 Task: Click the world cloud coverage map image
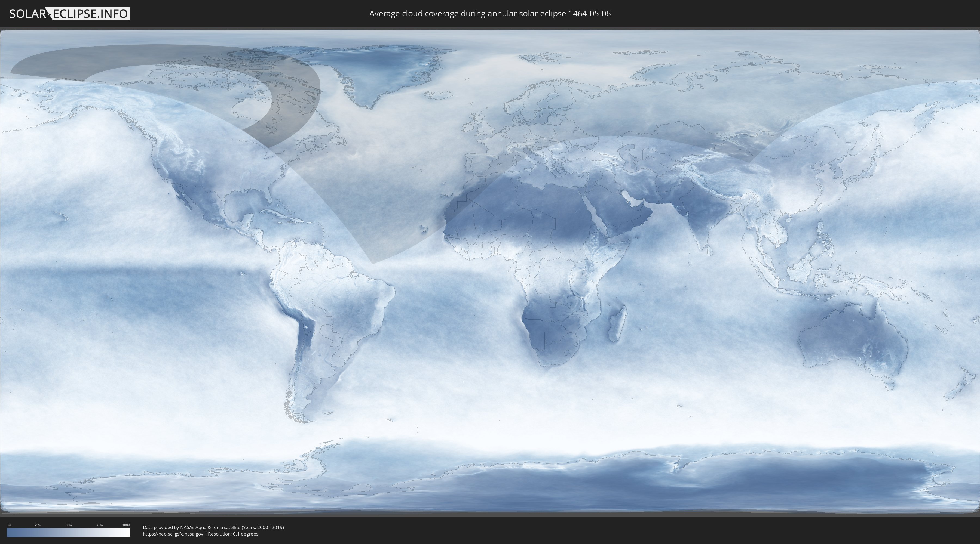(490, 272)
